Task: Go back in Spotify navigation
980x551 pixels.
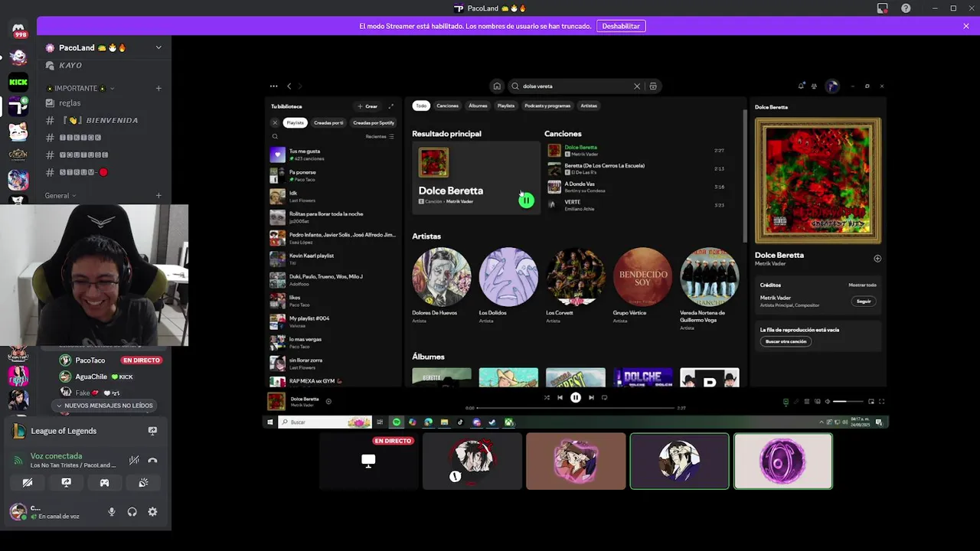Action: (289, 86)
